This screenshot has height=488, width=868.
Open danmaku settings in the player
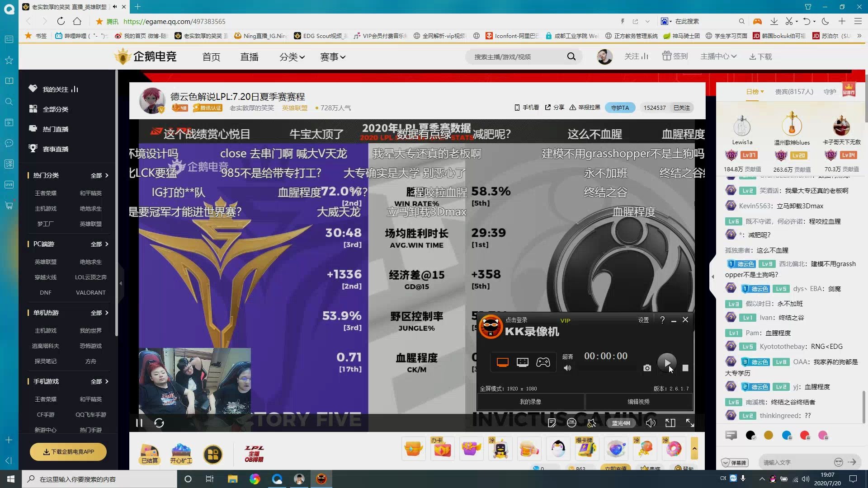(552, 423)
